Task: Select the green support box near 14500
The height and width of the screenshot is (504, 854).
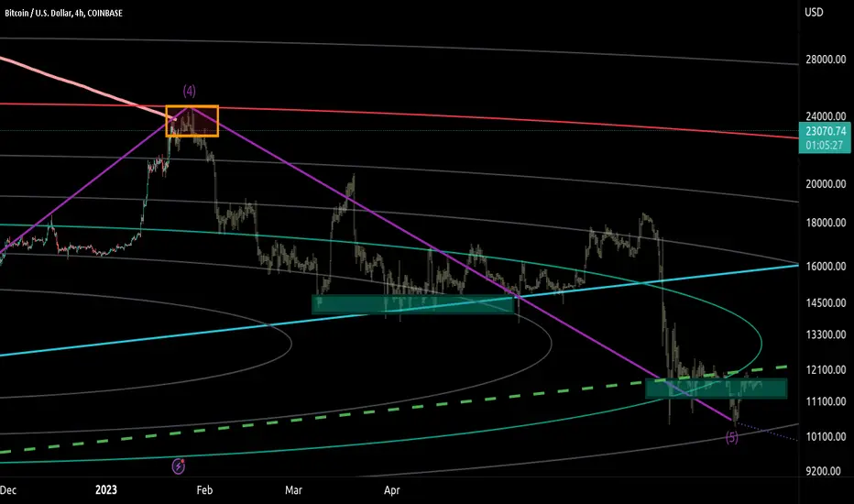Action: pos(413,304)
